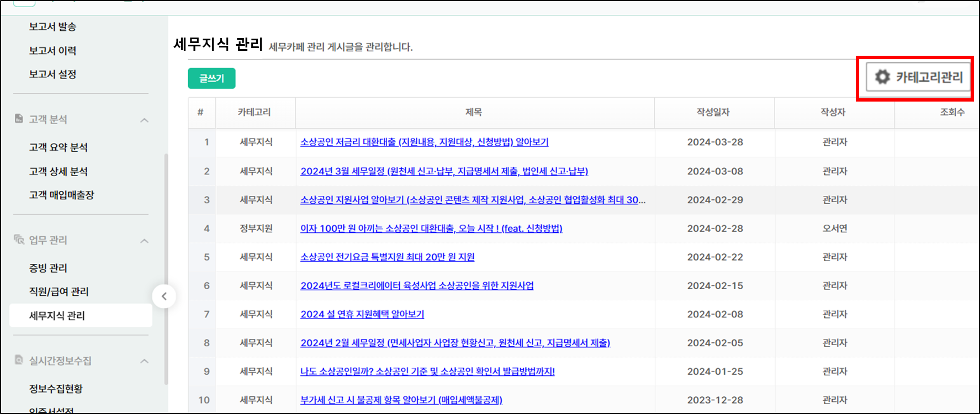Open 보고서 발송 in the sidebar
Viewport: 980px width, 414px height.
(52, 26)
